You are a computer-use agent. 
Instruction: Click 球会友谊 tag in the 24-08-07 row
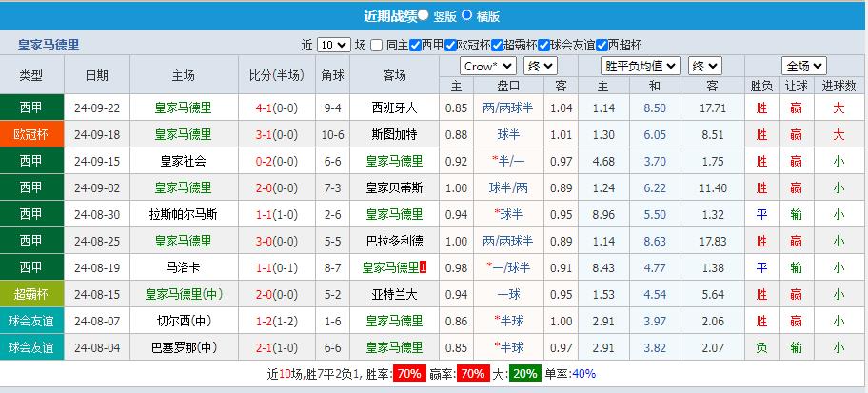point(31,321)
